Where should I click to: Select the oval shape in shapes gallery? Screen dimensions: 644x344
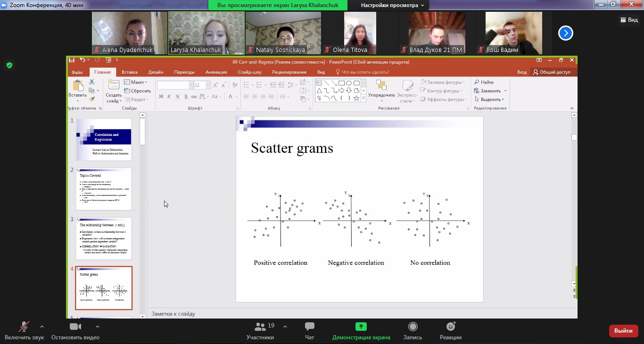[349, 83]
